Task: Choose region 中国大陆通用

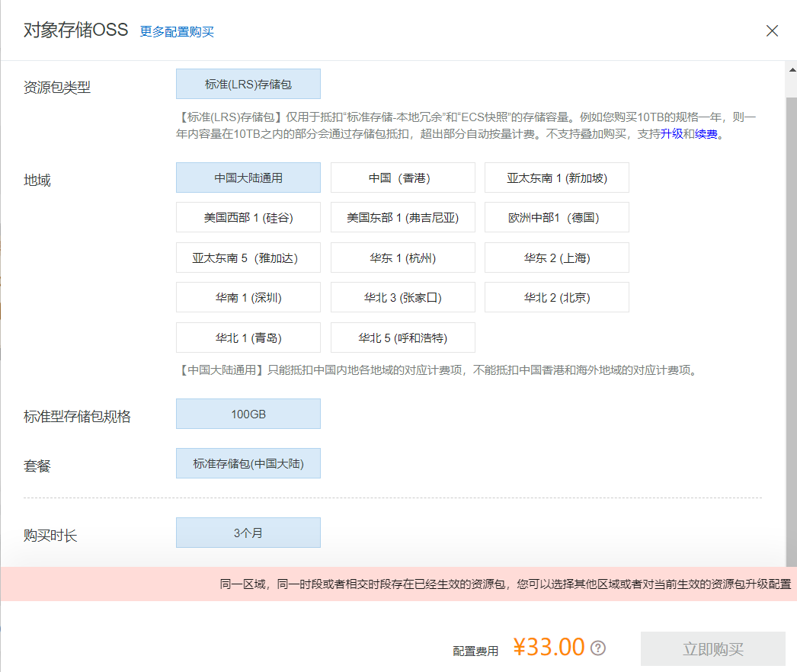Action: (248, 178)
